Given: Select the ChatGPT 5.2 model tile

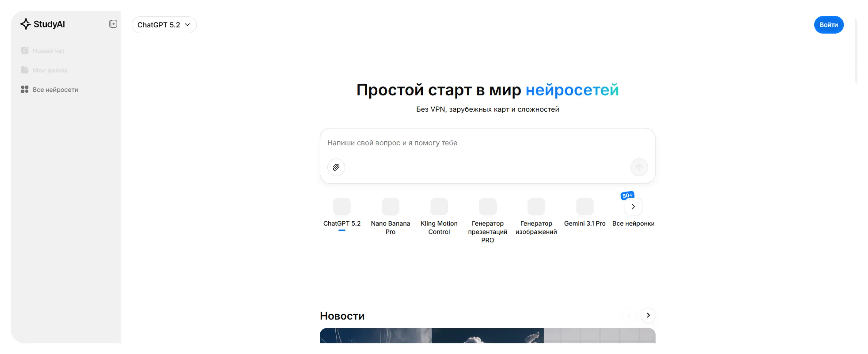Looking at the screenshot, I should [x=342, y=206].
